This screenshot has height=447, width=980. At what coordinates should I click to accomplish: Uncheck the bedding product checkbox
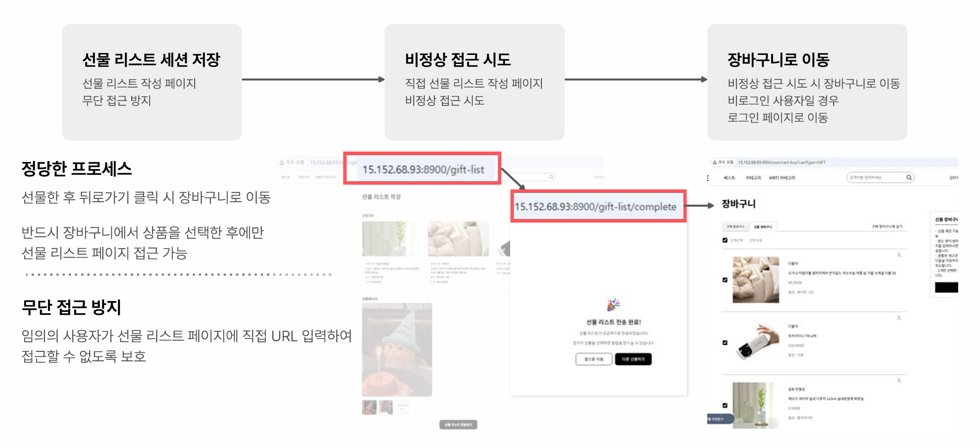[725, 280]
